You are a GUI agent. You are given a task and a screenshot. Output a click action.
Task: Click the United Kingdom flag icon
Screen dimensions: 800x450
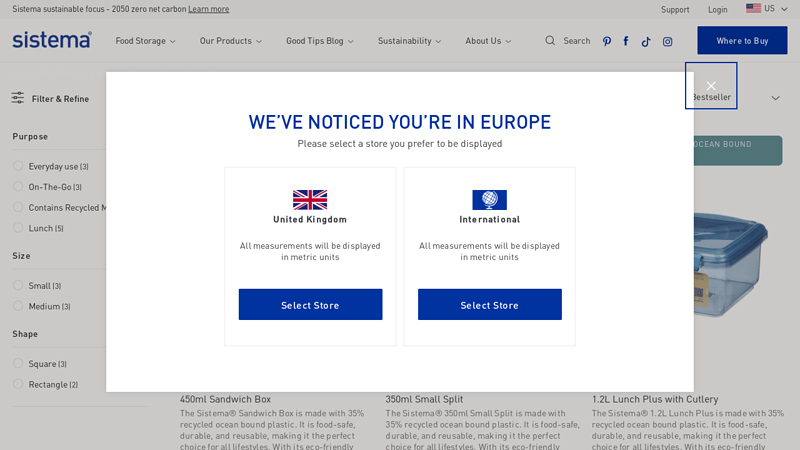310,199
